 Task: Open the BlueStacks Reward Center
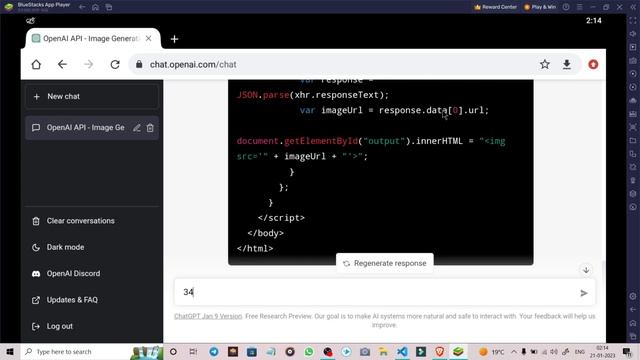496,7
